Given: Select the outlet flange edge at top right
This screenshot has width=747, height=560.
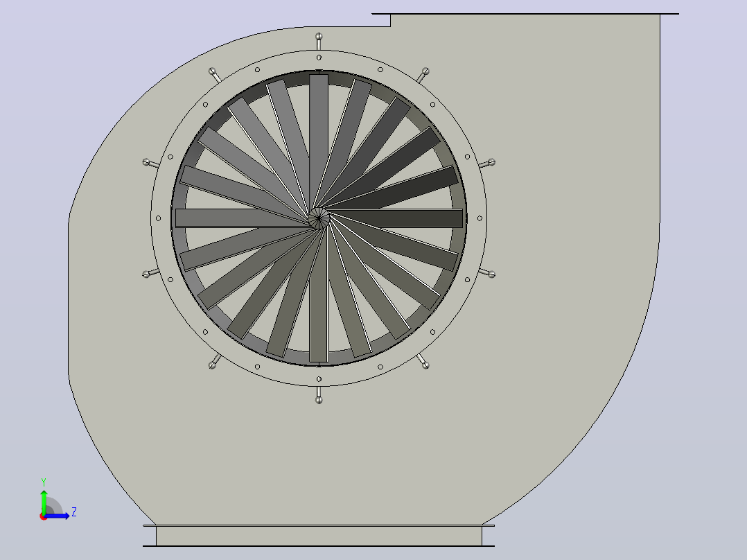Looking at the screenshot, I should (x=525, y=14).
